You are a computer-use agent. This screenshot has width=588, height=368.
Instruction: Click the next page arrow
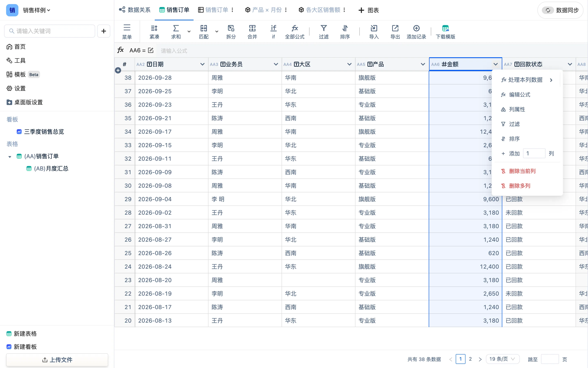pos(480,359)
